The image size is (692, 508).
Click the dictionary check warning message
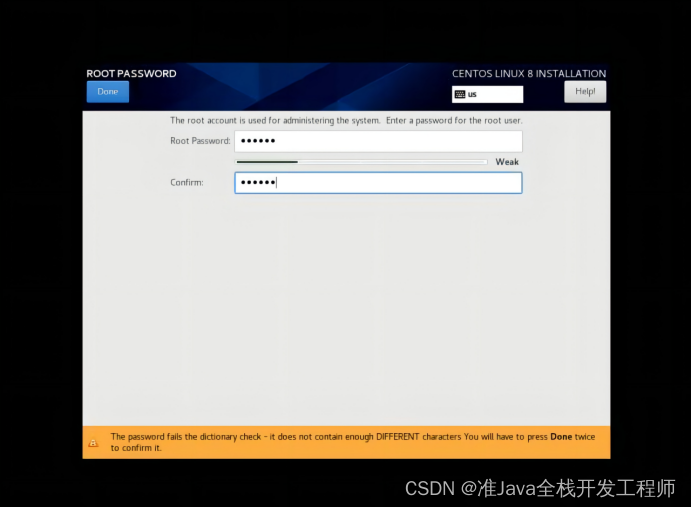coord(353,442)
